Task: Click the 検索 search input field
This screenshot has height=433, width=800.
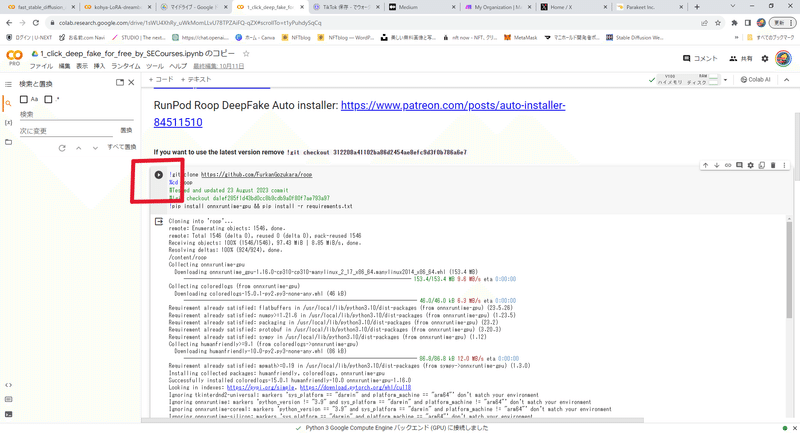Action: click(77, 115)
